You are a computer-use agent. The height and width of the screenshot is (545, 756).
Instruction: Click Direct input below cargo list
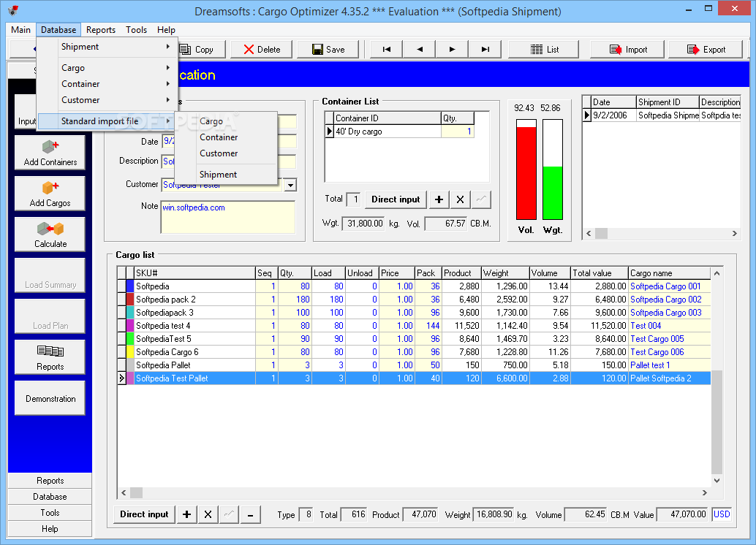coord(144,514)
